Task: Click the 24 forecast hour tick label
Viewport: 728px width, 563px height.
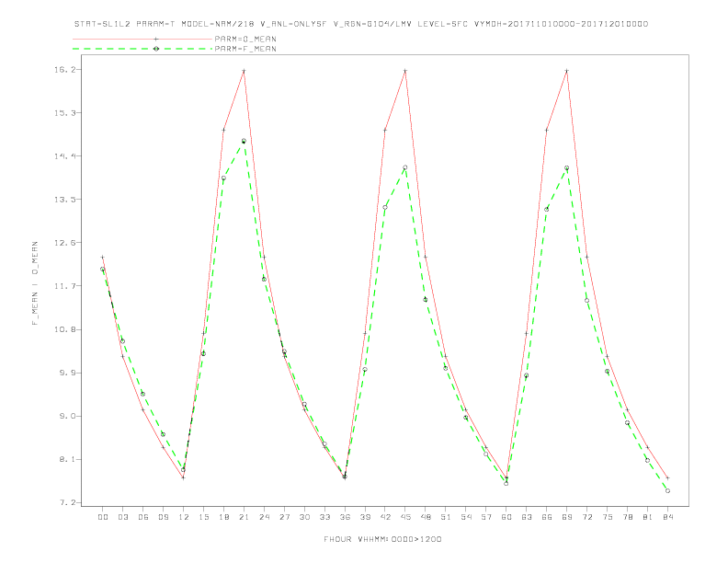Action: pyautogui.click(x=264, y=517)
